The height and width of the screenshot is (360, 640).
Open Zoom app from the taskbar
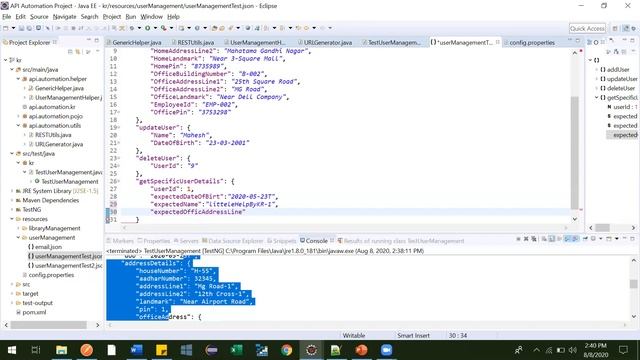click(386, 350)
